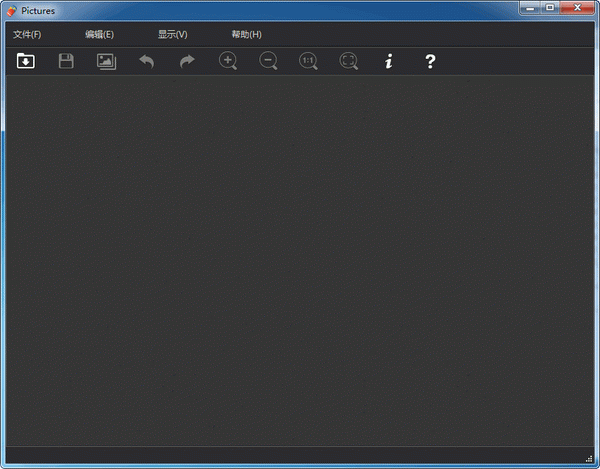The height and width of the screenshot is (469, 600).
Task: Open the 帮助(H) menu
Action: click(246, 34)
